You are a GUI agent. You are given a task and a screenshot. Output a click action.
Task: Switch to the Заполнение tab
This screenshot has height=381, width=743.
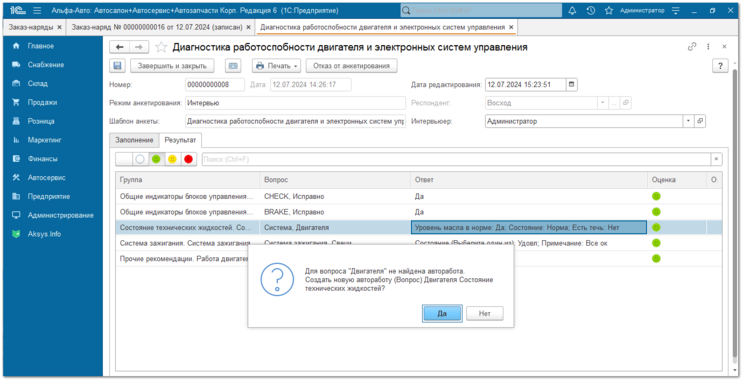(x=134, y=140)
